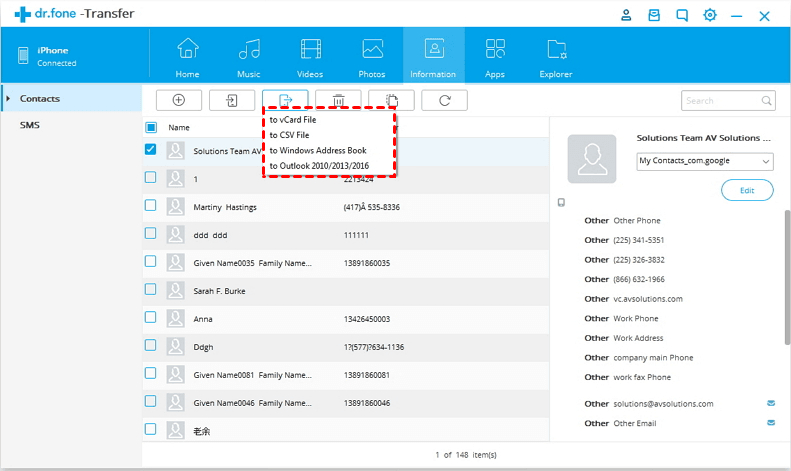The width and height of the screenshot is (791, 471).
Task: Uncheck the Solutions Team AV contact
Action: coord(151,150)
